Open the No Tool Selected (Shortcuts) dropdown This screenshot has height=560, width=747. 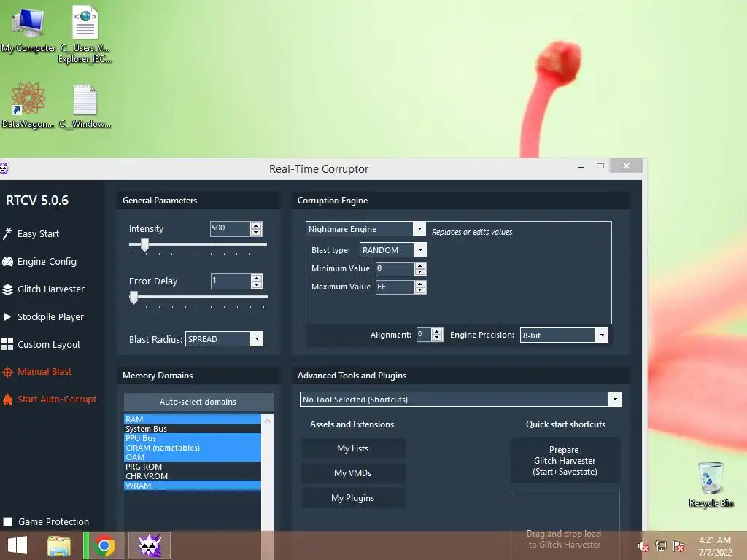pos(615,399)
